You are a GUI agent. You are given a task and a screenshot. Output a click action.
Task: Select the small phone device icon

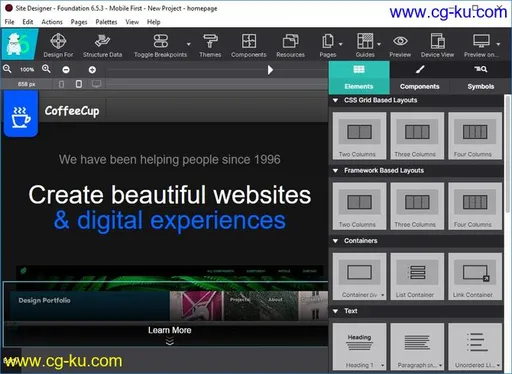click(x=61, y=84)
